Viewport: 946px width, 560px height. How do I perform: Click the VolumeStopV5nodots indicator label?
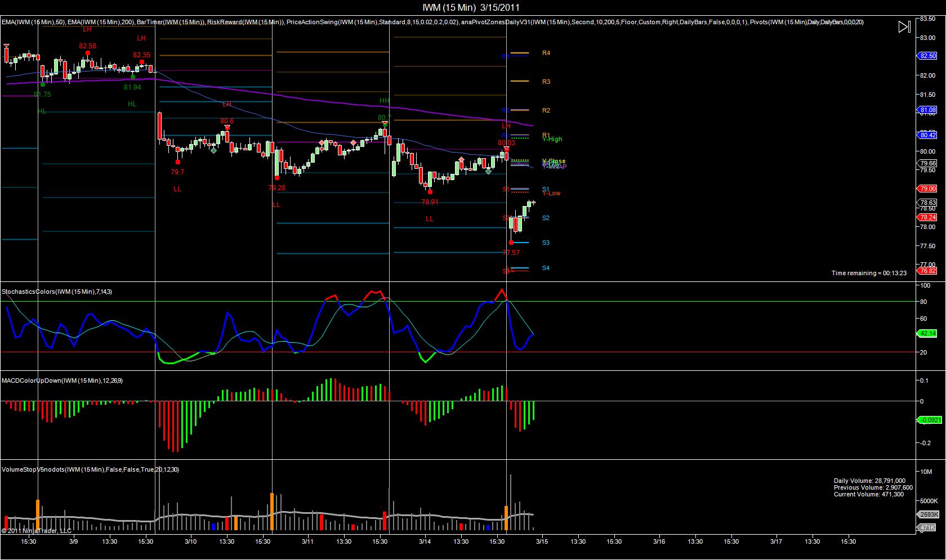point(91,469)
